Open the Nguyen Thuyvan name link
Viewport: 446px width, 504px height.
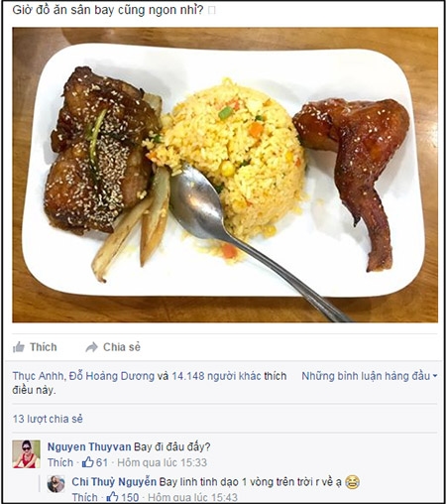tap(89, 446)
